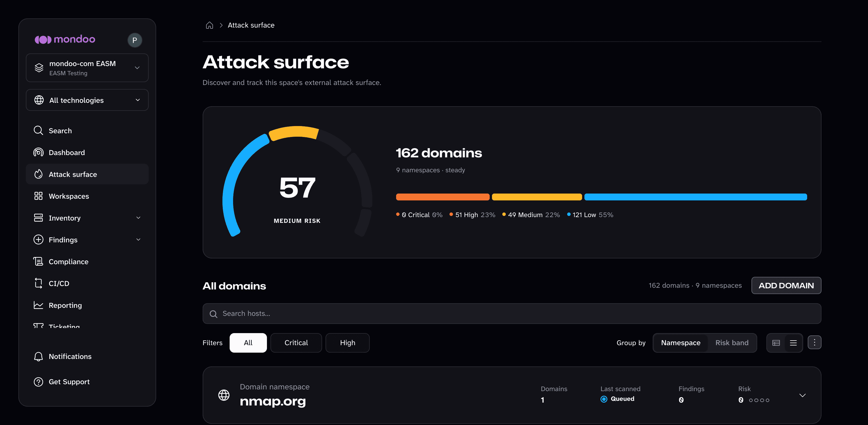Go to home via breadcrumb house icon

[x=210, y=25]
